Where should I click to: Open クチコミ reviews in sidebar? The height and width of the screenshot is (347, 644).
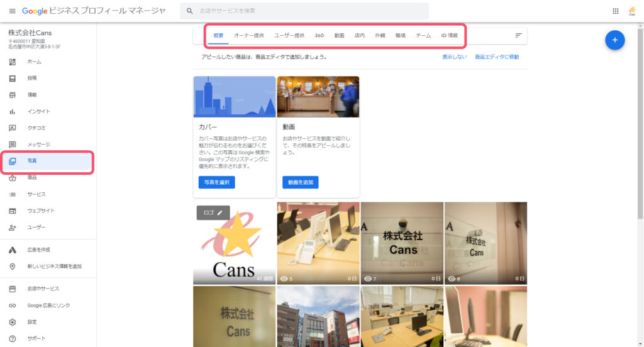[36, 128]
